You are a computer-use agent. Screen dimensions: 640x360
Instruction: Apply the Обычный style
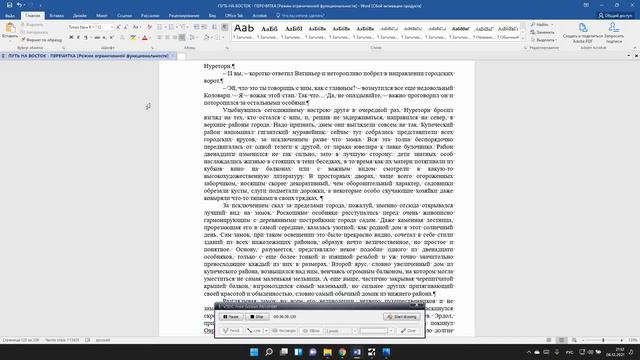pyautogui.click(x=508, y=31)
